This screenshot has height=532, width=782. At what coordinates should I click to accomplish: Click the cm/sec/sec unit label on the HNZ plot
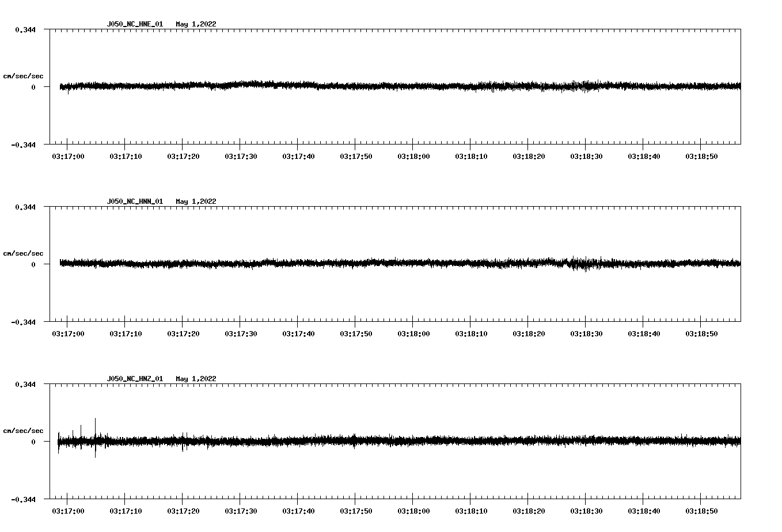point(23,431)
